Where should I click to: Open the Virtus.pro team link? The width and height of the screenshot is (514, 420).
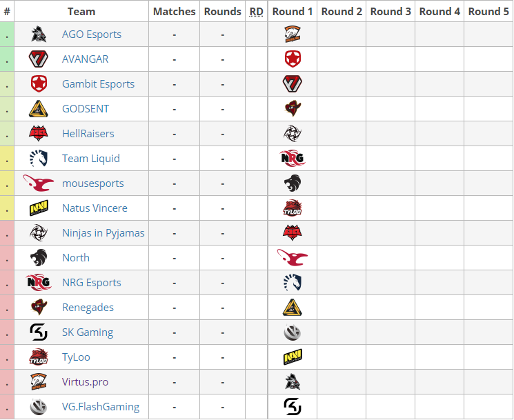pos(86,382)
